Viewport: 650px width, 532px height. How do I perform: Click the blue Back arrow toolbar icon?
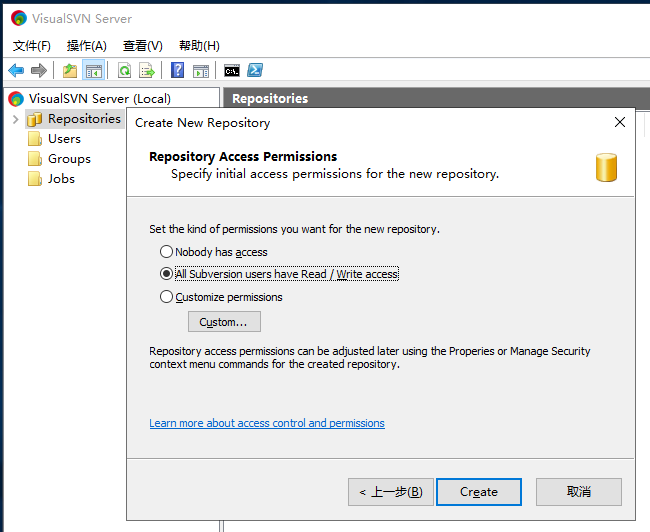16,70
